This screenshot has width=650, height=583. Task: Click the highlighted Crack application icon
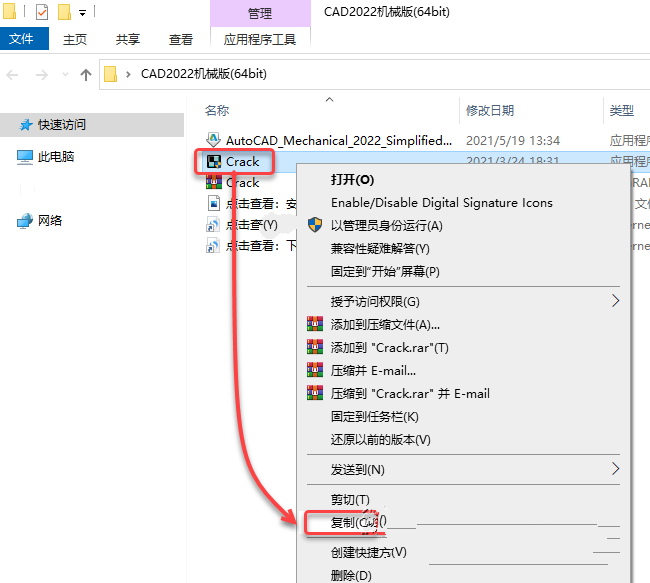pyautogui.click(x=214, y=162)
